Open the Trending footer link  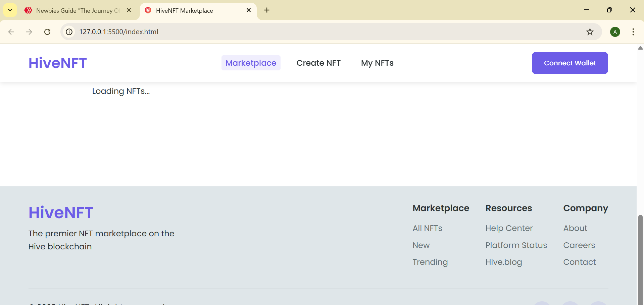tap(430, 262)
